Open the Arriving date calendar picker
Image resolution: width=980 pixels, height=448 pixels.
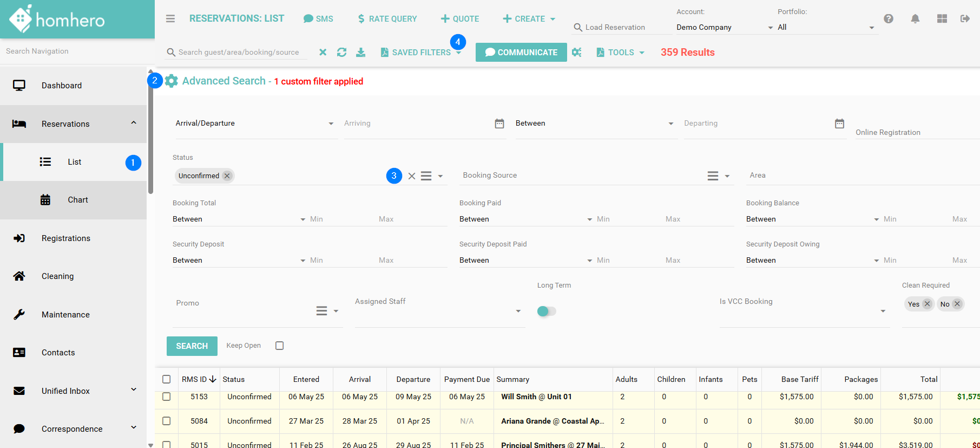(x=499, y=124)
